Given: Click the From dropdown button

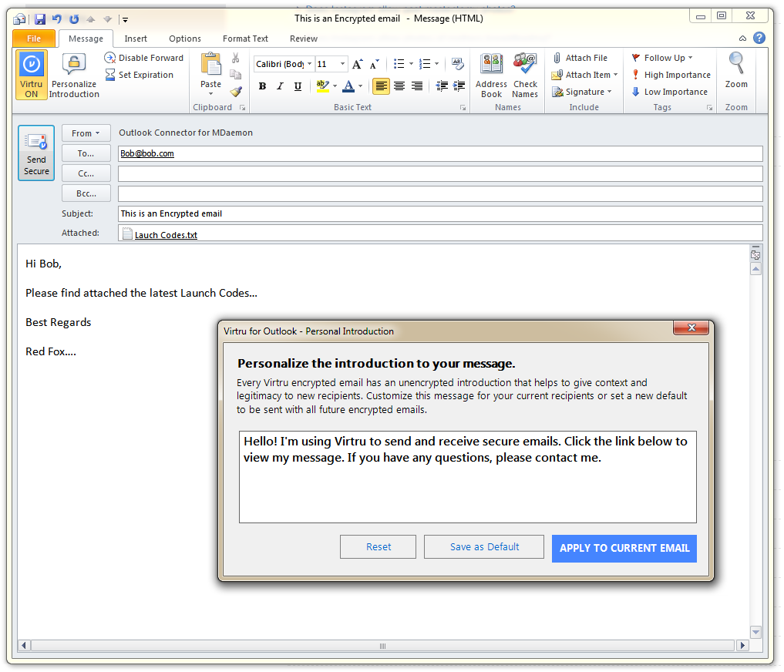Looking at the screenshot, I should tap(86, 133).
